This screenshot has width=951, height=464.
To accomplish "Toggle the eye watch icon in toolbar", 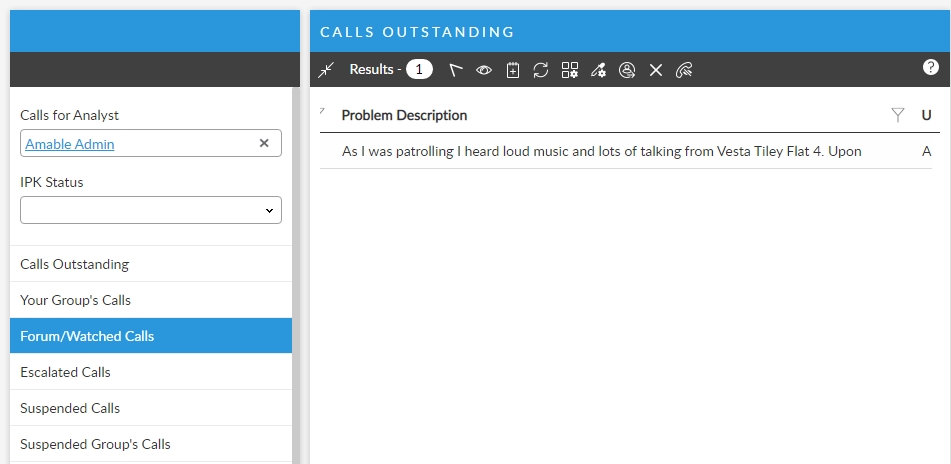I will pos(484,70).
